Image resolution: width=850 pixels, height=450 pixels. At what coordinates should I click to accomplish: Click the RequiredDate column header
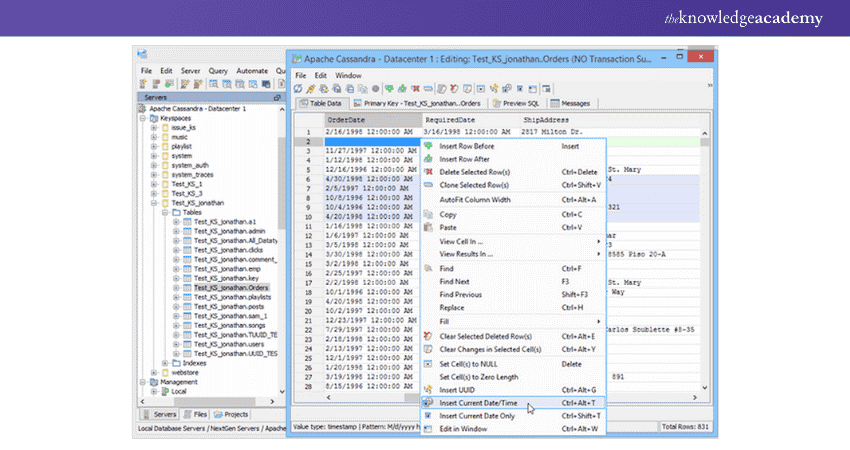[x=471, y=120]
